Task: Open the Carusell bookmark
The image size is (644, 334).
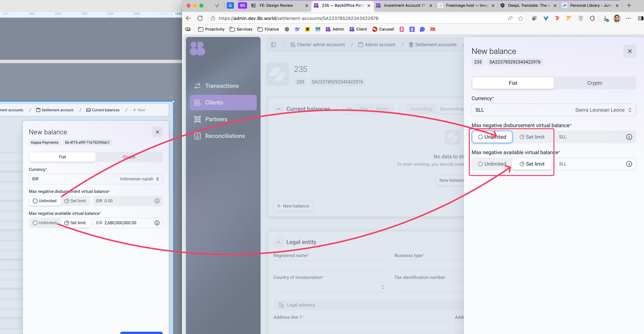Action: coord(383,29)
